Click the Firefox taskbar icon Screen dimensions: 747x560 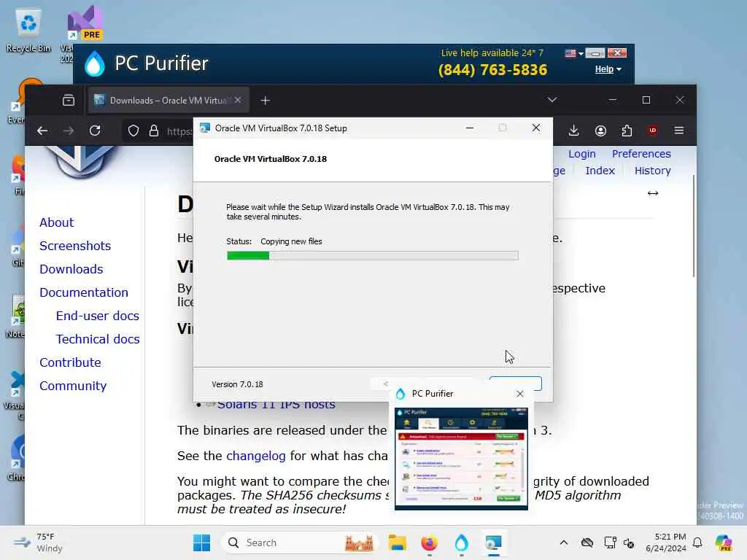pyautogui.click(x=429, y=542)
